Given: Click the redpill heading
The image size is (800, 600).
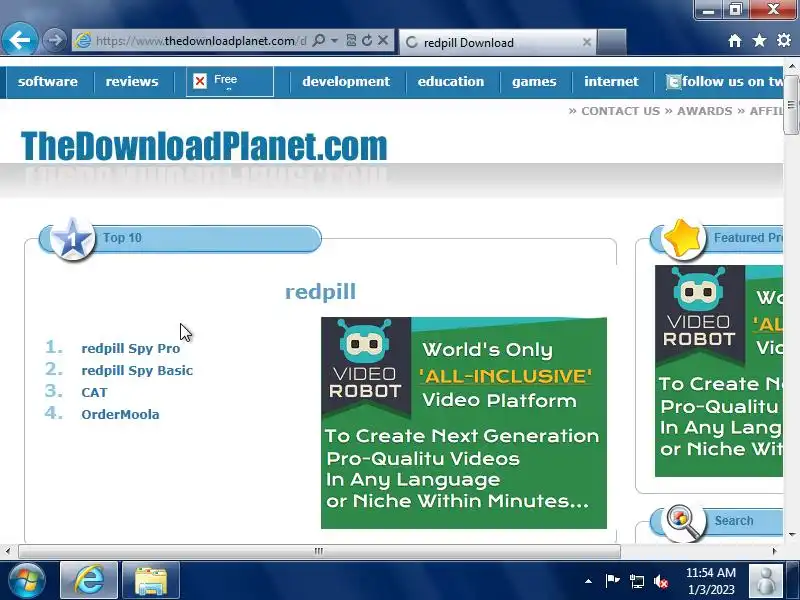Looking at the screenshot, I should pos(320,292).
